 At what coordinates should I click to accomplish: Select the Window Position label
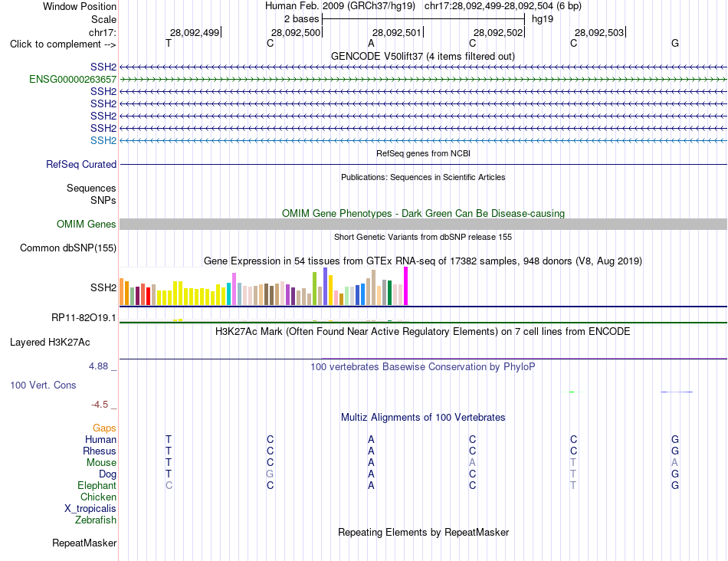(x=80, y=6)
